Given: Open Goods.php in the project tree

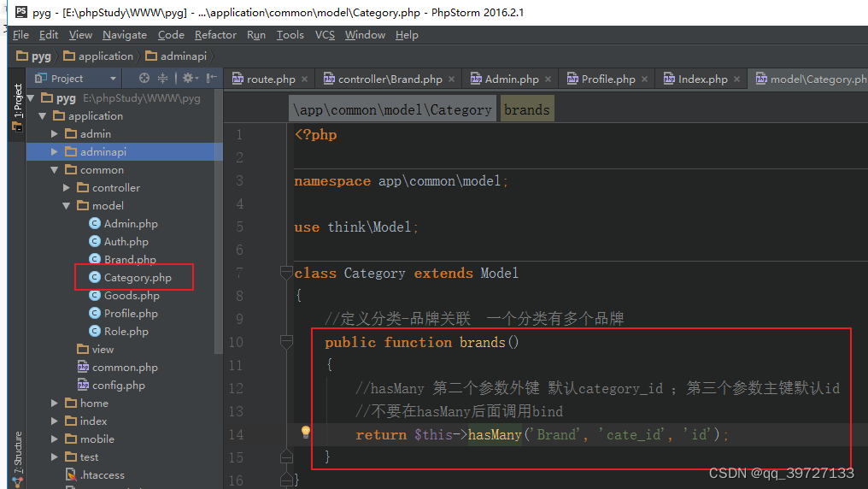Looking at the screenshot, I should pyautogui.click(x=124, y=296).
